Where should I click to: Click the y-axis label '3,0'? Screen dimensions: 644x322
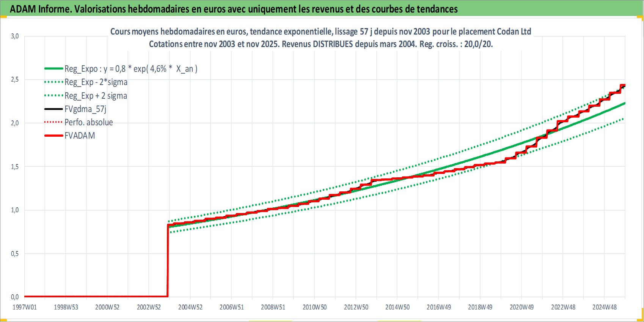click(x=15, y=36)
